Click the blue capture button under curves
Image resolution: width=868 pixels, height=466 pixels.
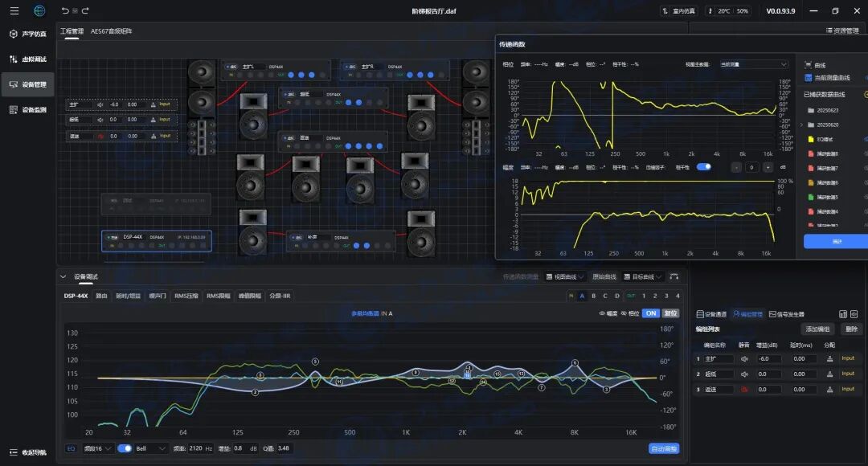(x=836, y=241)
